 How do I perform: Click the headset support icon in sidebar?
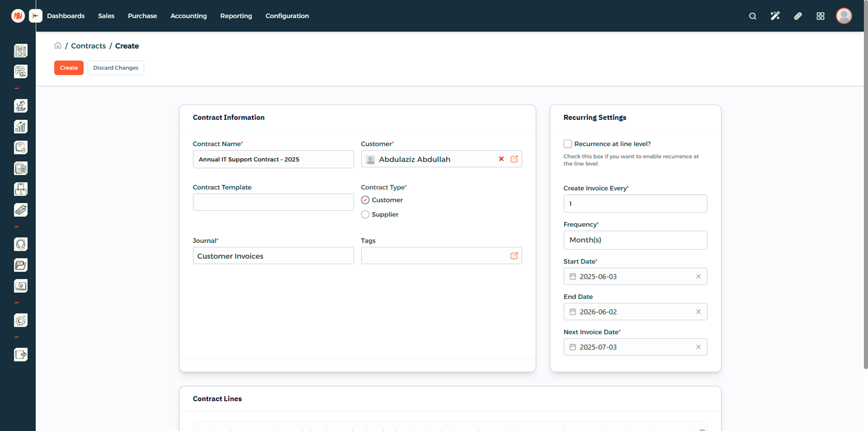21,244
